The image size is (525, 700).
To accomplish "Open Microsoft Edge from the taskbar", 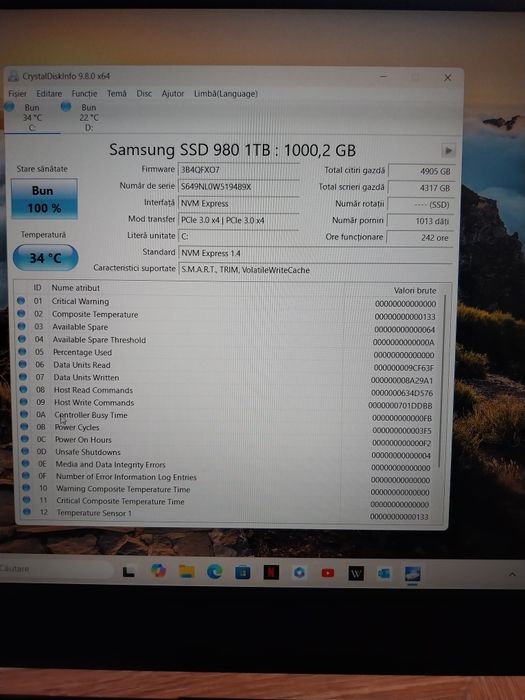I will pyautogui.click(x=215, y=572).
